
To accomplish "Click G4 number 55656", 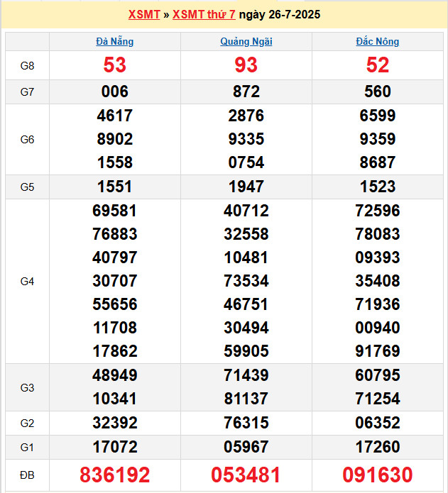I will pos(115,304).
